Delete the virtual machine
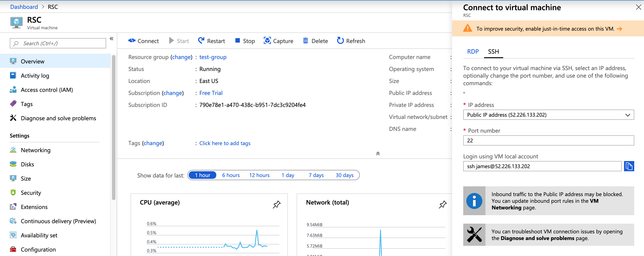This screenshot has width=644, height=256. click(x=315, y=41)
